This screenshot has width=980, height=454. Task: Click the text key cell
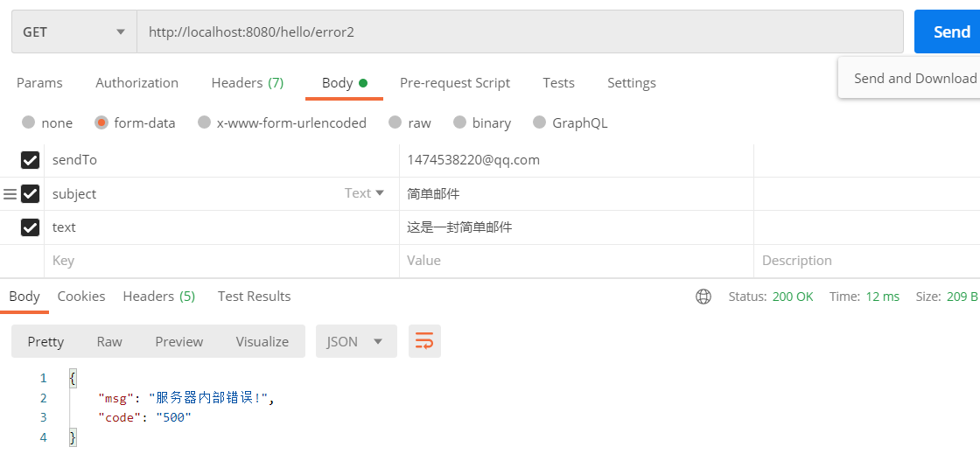[x=222, y=227]
